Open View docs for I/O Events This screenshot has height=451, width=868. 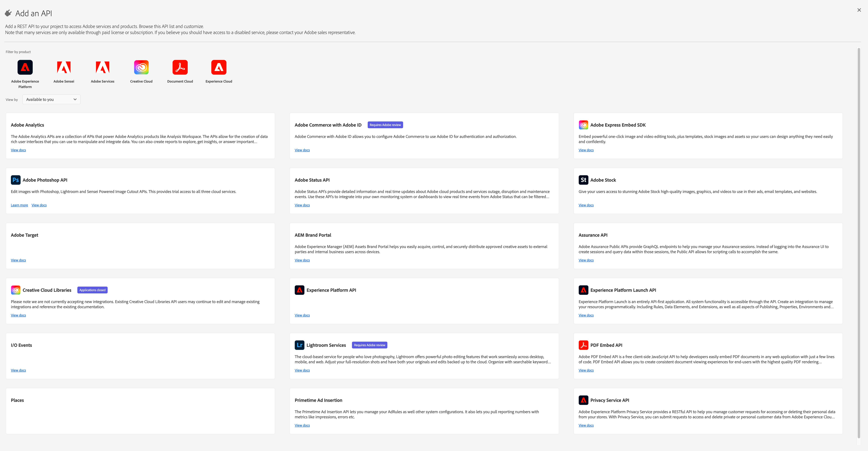pyautogui.click(x=18, y=370)
